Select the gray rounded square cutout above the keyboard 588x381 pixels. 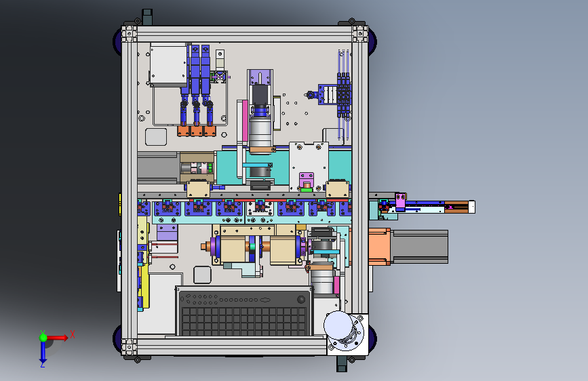pos(202,275)
